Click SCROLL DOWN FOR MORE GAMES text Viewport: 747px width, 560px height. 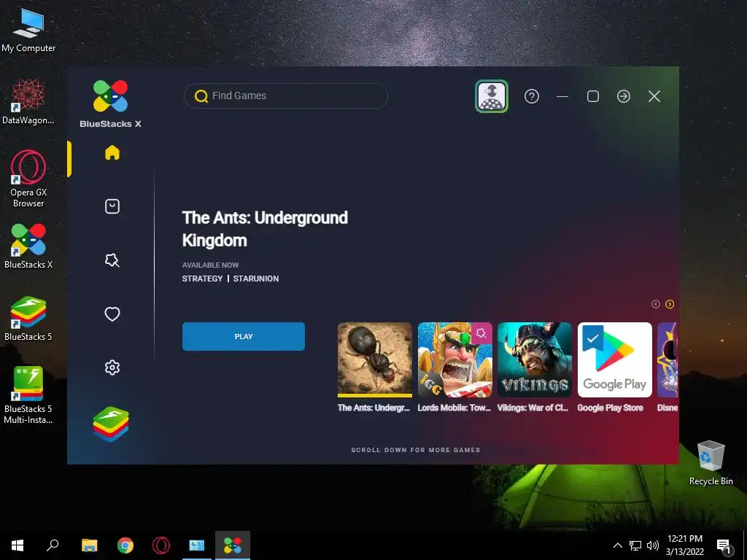pyautogui.click(x=415, y=450)
